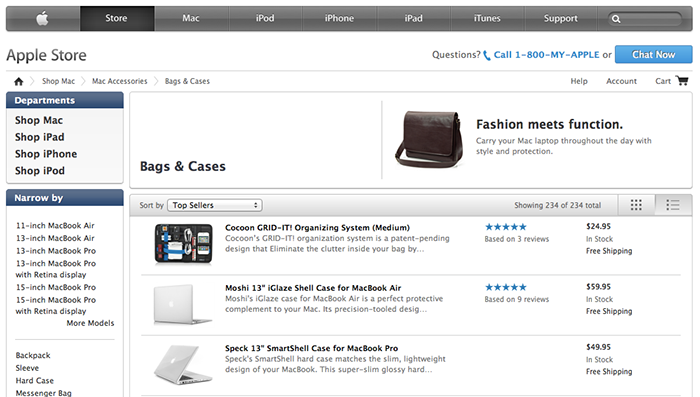Filter by Sleeve

pyautogui.click(x=27, y=368)
